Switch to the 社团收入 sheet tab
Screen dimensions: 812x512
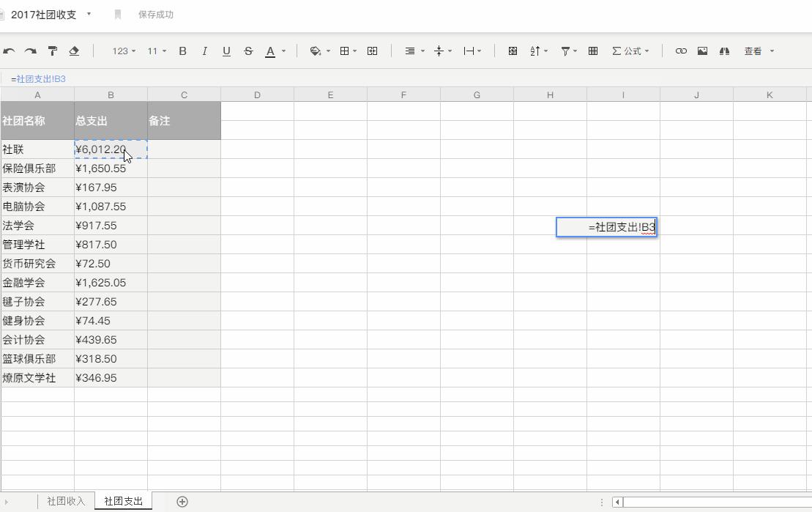(x=66, y=501)
